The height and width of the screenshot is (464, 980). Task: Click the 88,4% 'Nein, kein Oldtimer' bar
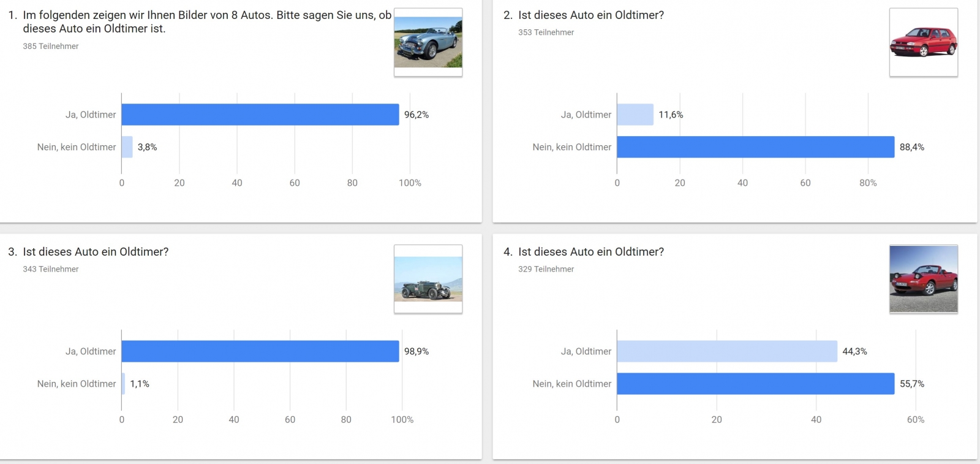[x=755, y=147]
